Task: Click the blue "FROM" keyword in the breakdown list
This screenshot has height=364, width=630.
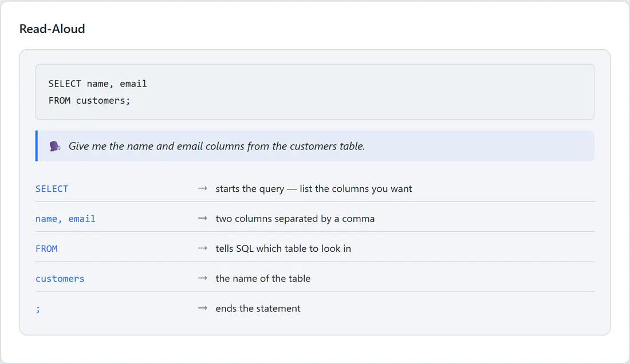Action: click(x=46, y=248)
